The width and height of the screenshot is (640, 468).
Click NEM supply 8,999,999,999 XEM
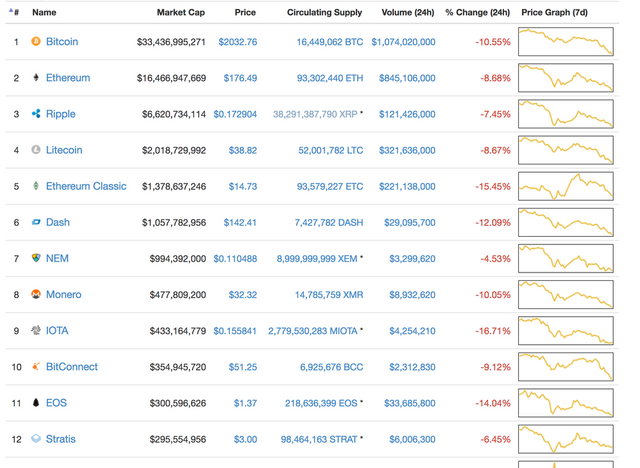point(317,259)
